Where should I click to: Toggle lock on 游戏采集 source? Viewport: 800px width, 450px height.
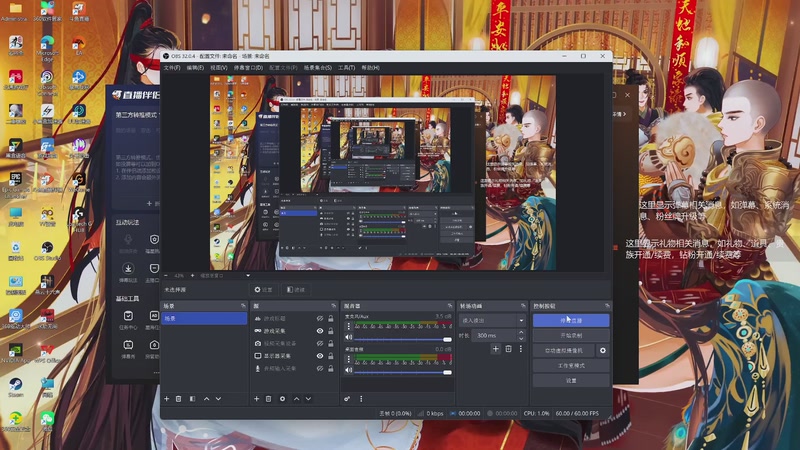[331, 331]
